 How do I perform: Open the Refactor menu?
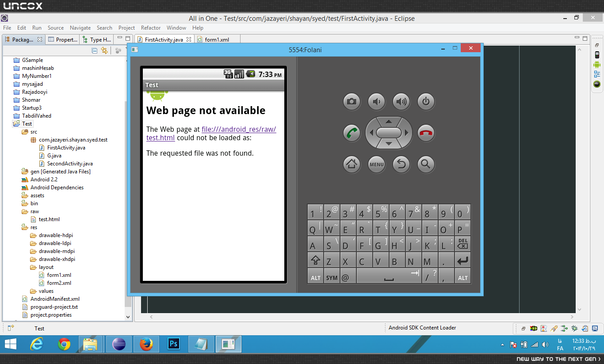click(151, 27)
